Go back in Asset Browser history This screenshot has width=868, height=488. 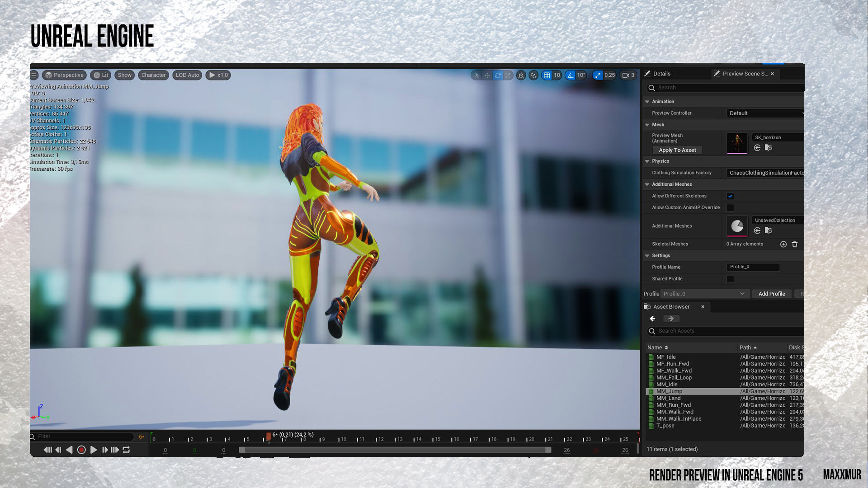click(x=652, y=319)
